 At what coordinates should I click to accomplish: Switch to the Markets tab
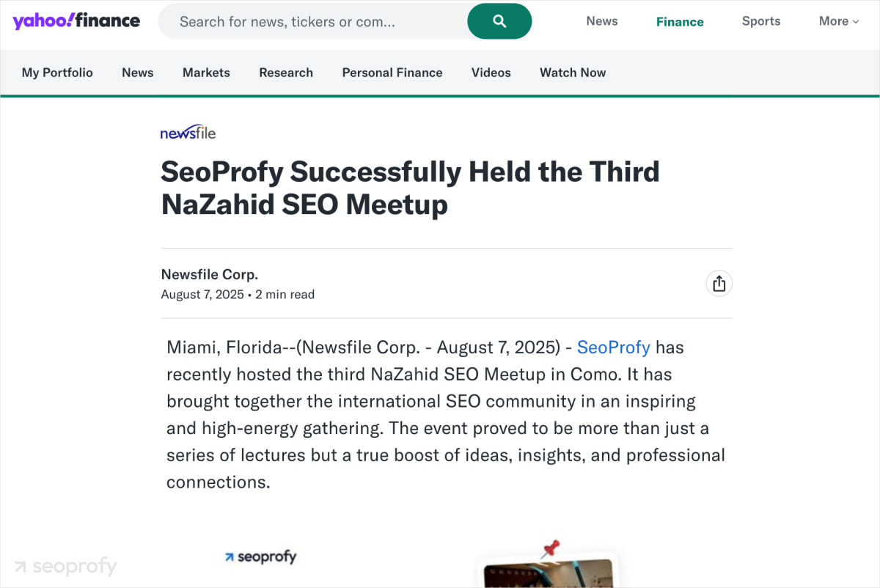coord(206,73)
